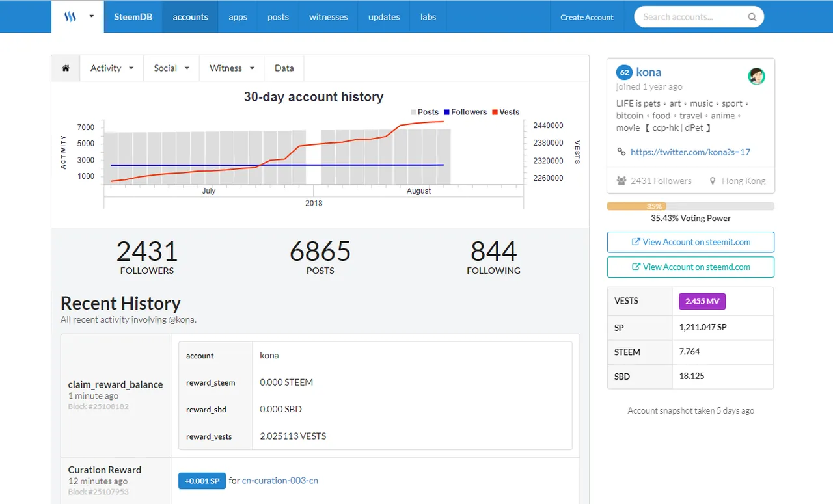This screenshot has width=833, height=504.
Task: Click Block #25107953 text
Action: 98,492
